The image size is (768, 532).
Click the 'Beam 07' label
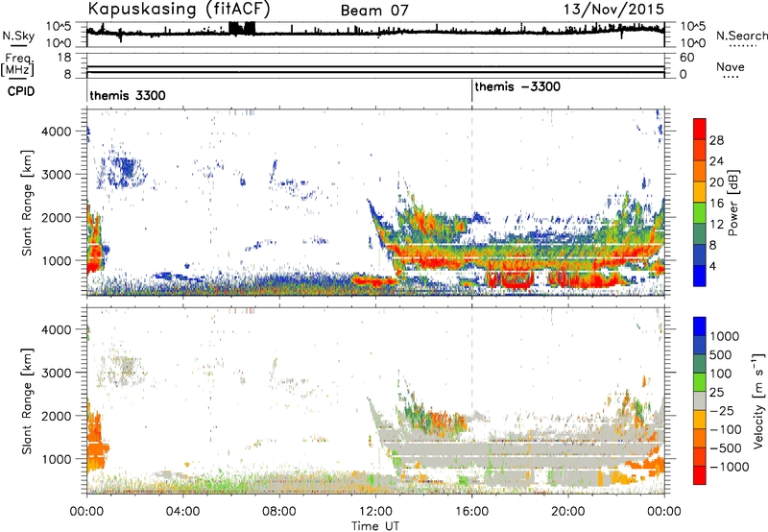tap(374, 11)
